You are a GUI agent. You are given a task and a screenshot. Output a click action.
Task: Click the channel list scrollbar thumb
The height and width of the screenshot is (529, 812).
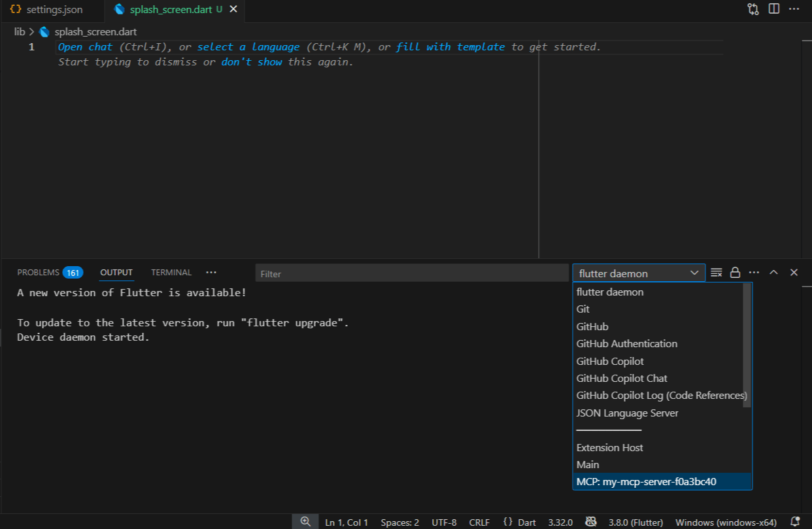click(x=747, y=345)
